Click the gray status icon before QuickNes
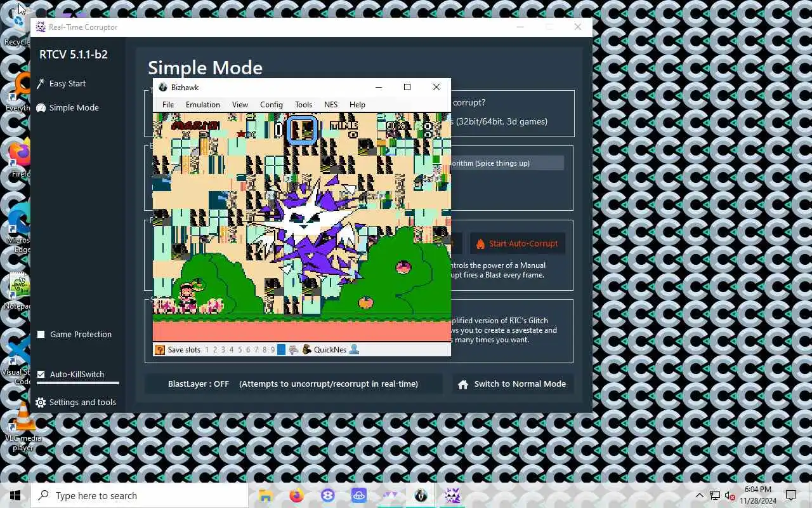Image resolution: width=812 pixels, height=508 pixels. (x=294, y=349)
